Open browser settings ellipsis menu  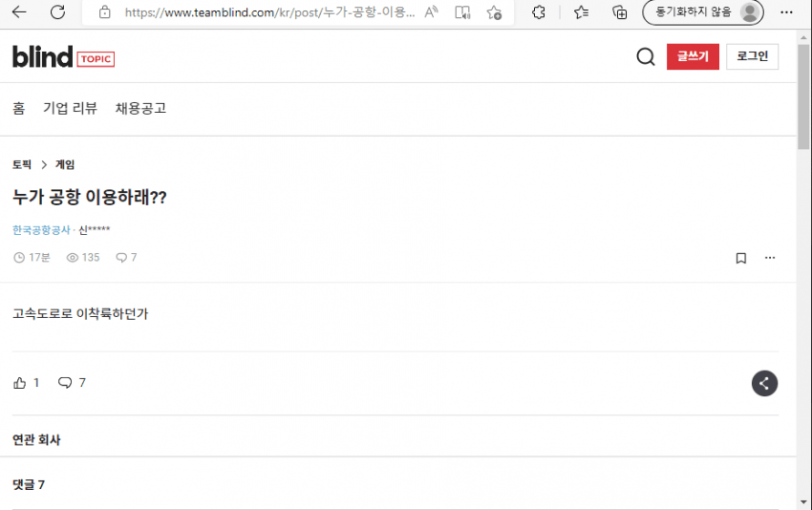click(786, 11)
